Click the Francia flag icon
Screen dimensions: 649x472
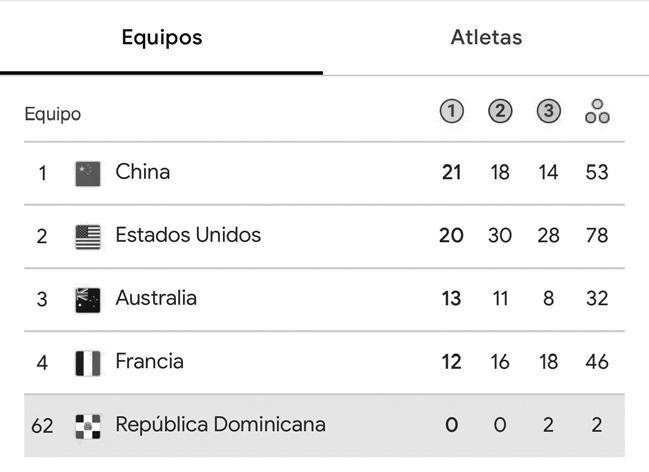(x=88, y=362)
